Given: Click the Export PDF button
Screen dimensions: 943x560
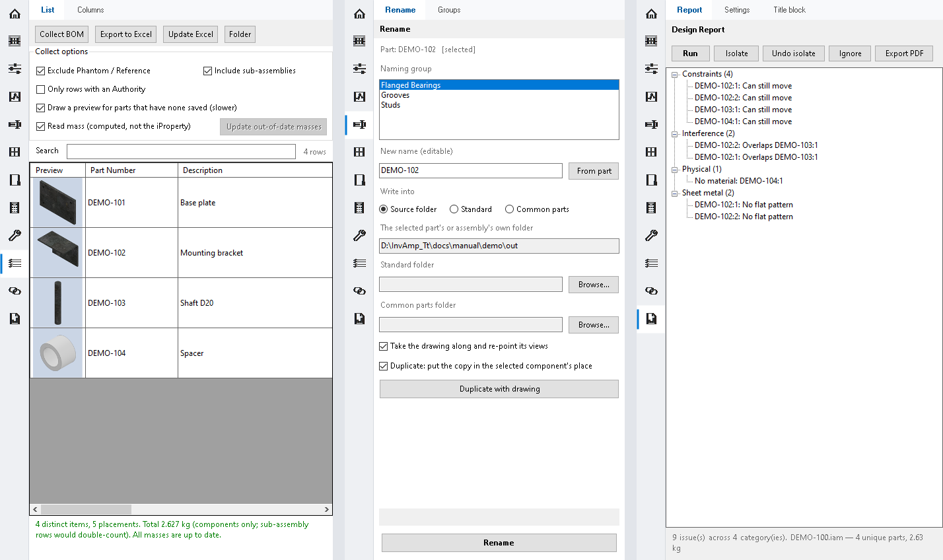Looking at the screenshot, I should pyautogui.click(x=904, y=53).
